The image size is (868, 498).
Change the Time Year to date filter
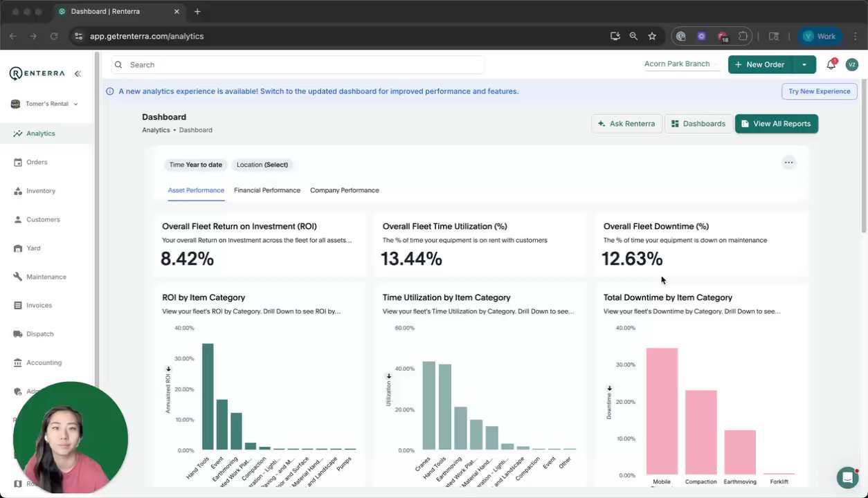point(196,165)
